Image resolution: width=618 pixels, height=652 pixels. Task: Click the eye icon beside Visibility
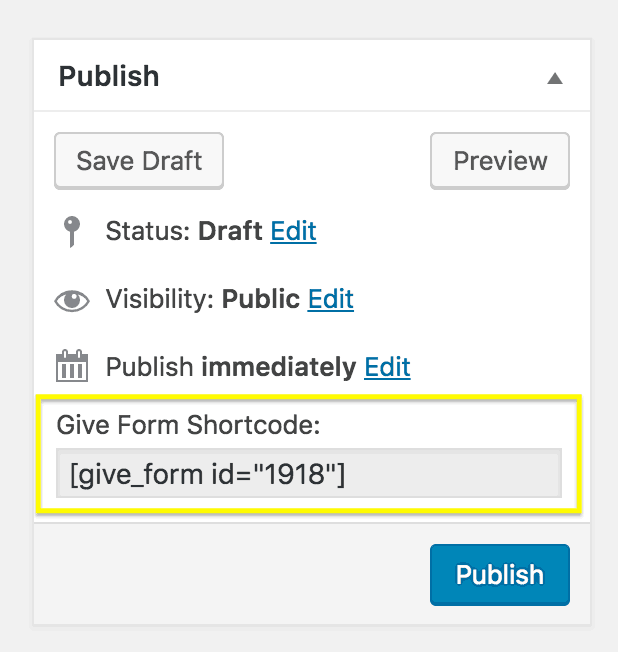pyautogui.click(x=72, y=300)
